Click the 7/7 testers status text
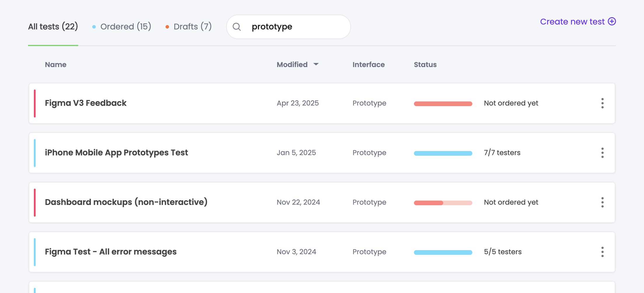This screenshot has width=644, height=293. (502, 153)
